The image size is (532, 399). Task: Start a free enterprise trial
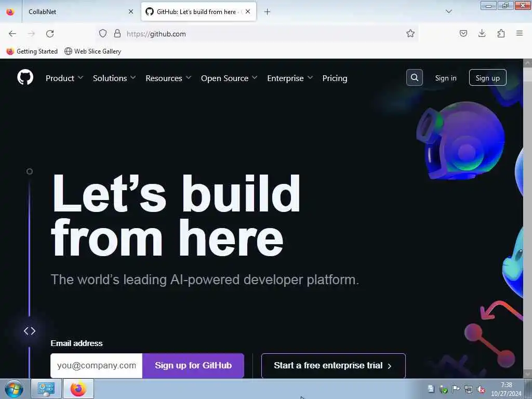333,365
